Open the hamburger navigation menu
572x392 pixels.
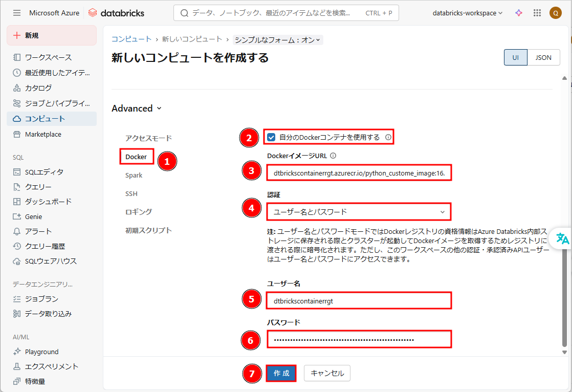pyautogui.click(x=17, y=13)
